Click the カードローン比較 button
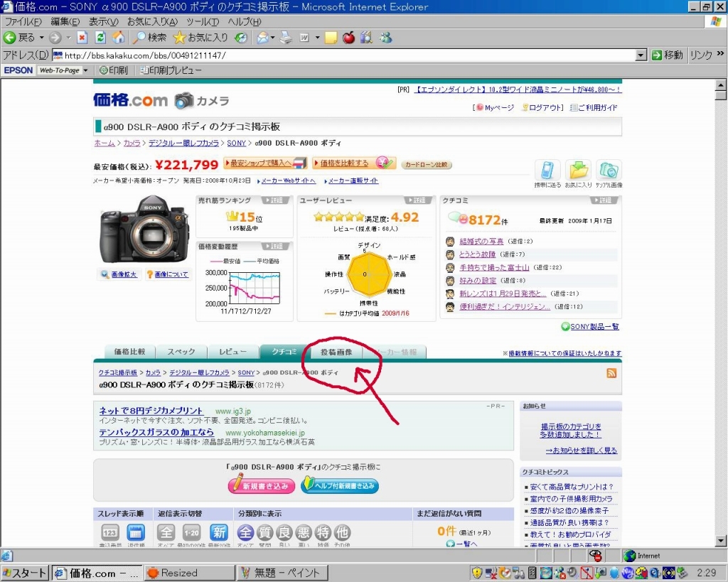Screen dimensions: 728x582 tap(427, 165)
